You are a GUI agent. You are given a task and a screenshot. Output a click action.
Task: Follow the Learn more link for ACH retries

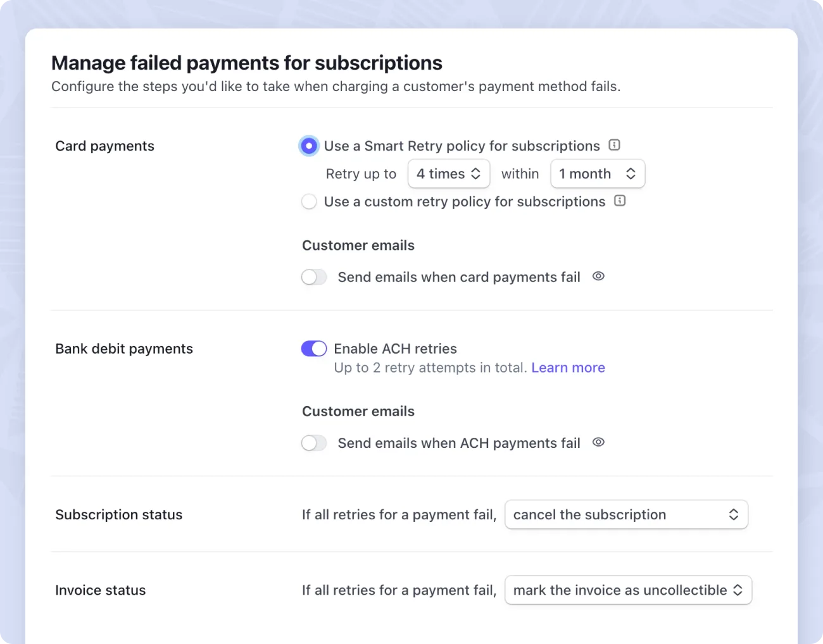coord(568,368)
